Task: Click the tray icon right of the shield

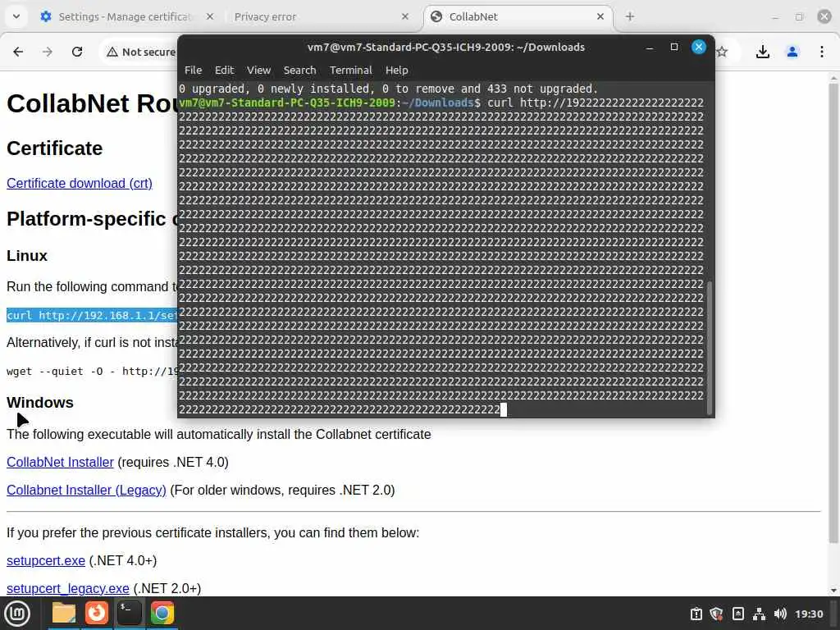Action: (738, 614)
